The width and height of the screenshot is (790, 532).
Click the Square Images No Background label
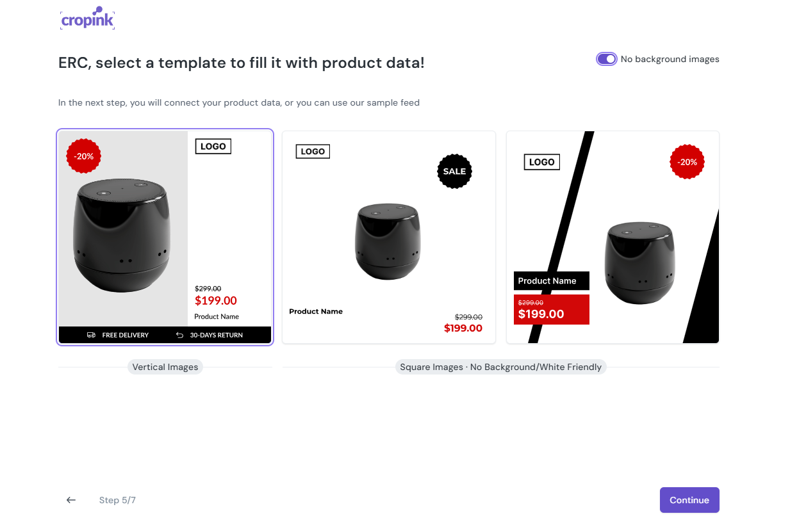pyautogui.click(x=500, y=367)
